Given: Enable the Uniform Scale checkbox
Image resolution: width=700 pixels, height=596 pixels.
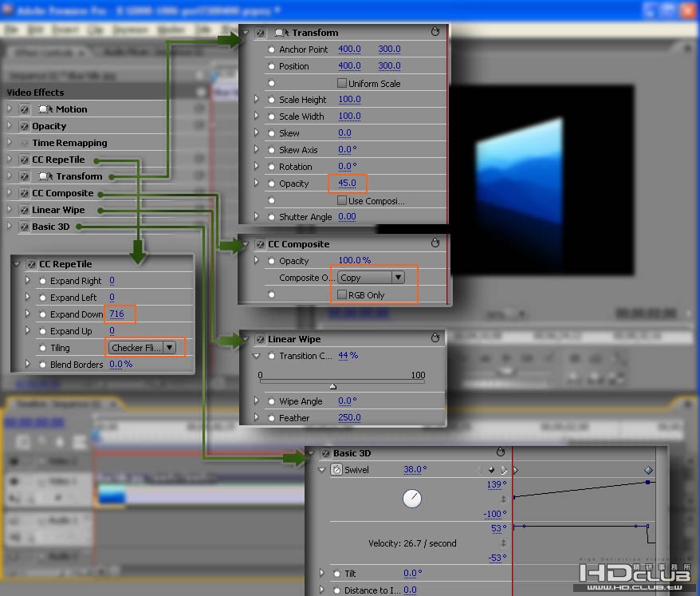Looking at the screenshot, I should pyautogui.click(x=342, y=84).
